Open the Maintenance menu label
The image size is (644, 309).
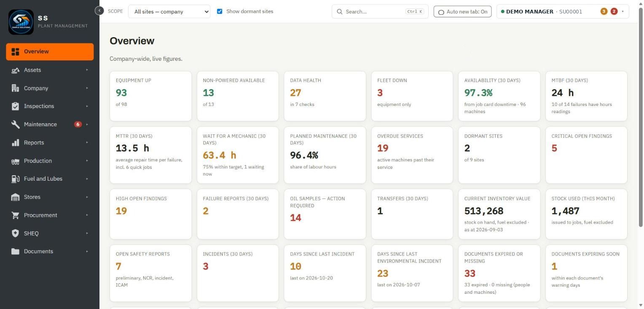[x=40, y=125]
